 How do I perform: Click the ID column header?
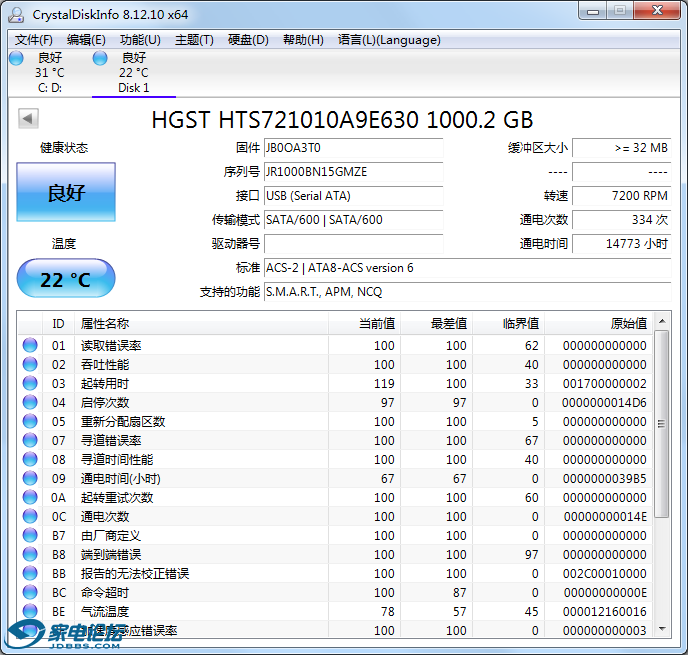(x=58, y=324)
